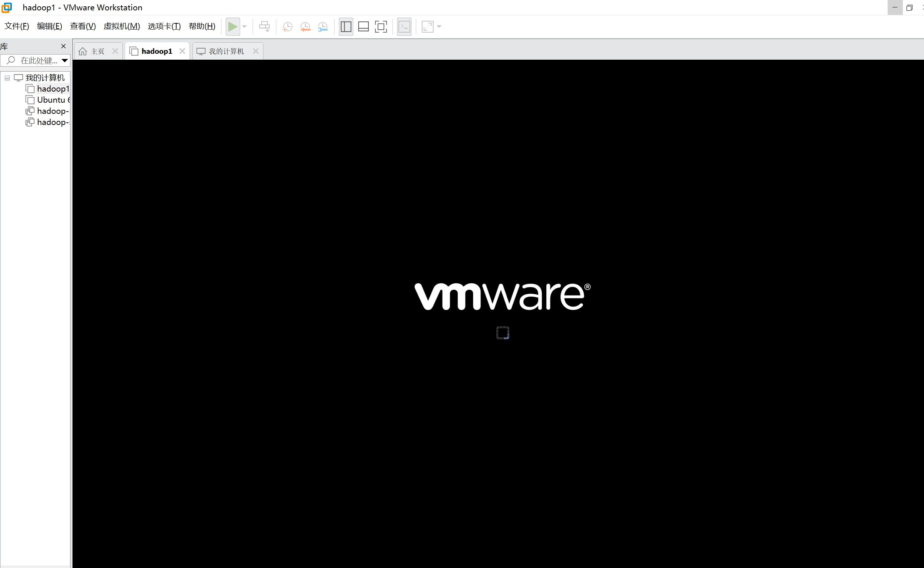Open library search filter dropdown
This screenshot has width=924, height=568.
(x=65, y=60)
